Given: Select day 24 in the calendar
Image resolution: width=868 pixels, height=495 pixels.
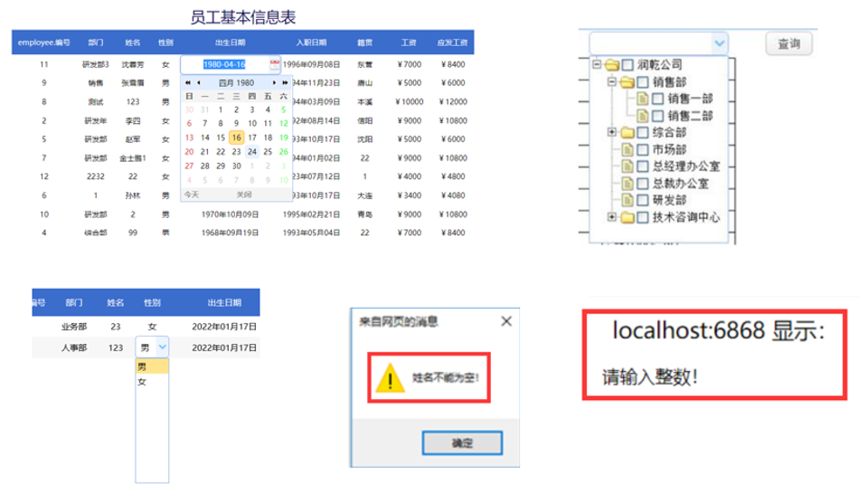Looking at the screenshot, I should [252, 151].
